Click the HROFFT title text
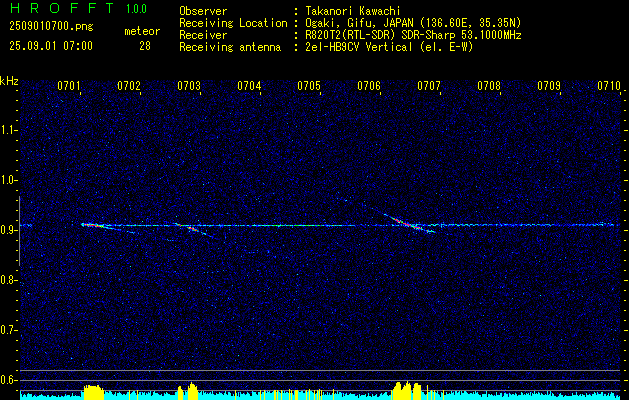This screenshot has width=629, height=400. point(61,8)
